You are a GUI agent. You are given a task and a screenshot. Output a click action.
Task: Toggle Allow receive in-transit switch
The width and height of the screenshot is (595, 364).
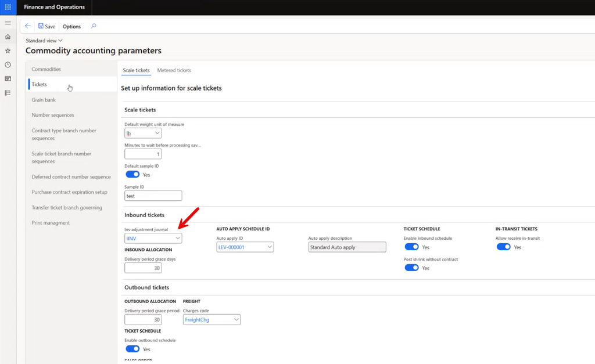pos(503,247)
